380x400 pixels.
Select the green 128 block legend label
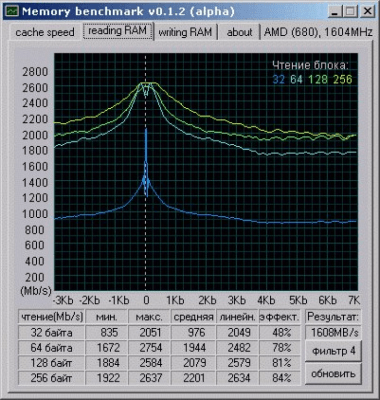coord(317,79)
